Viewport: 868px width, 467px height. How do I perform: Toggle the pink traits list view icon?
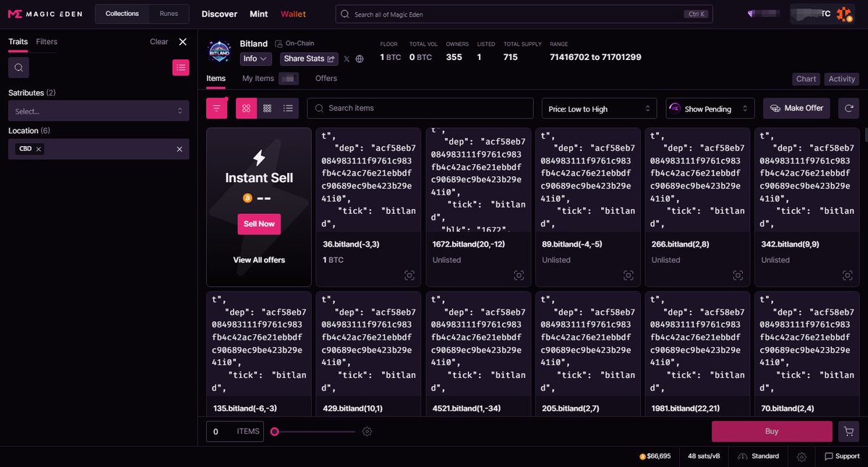[x=180, y=67]
